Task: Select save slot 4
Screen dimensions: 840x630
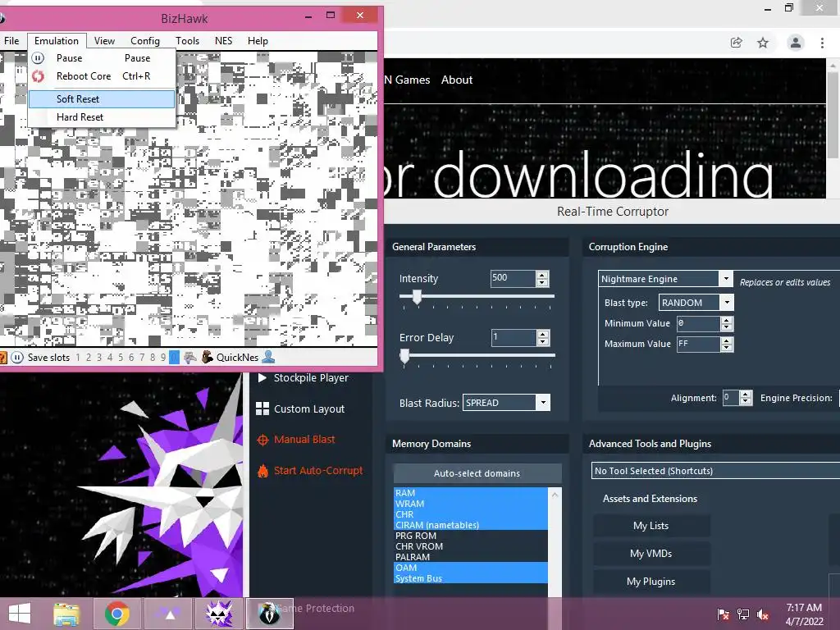Action: click(x=110, y=358)
